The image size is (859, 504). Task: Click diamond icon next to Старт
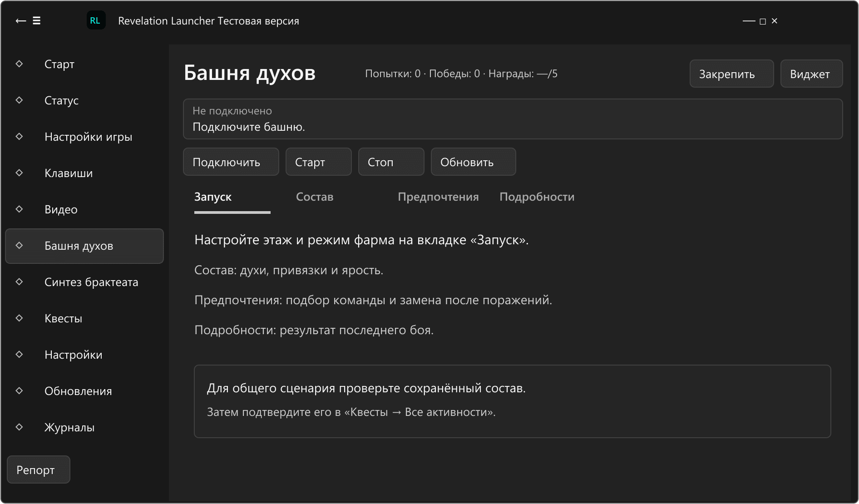click(x=19, y=64)
